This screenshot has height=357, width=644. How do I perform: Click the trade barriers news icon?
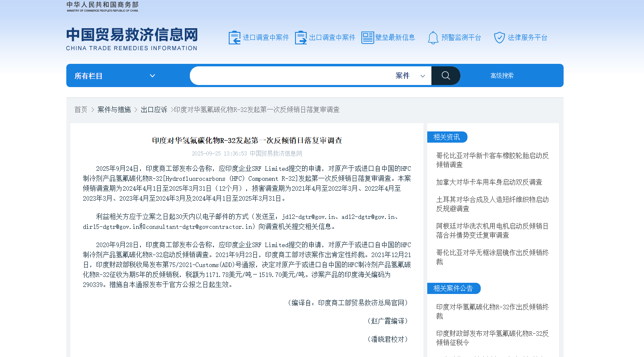[x=368, y=38]
